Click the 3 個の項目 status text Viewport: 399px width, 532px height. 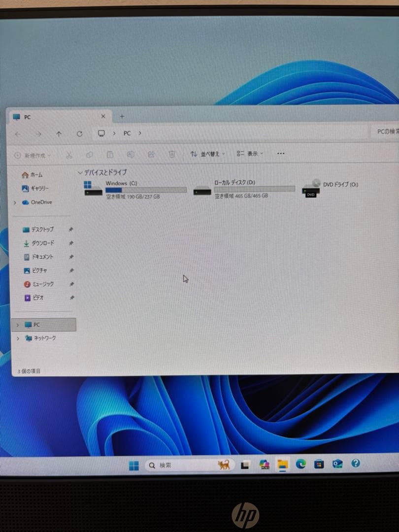[29, 371]
